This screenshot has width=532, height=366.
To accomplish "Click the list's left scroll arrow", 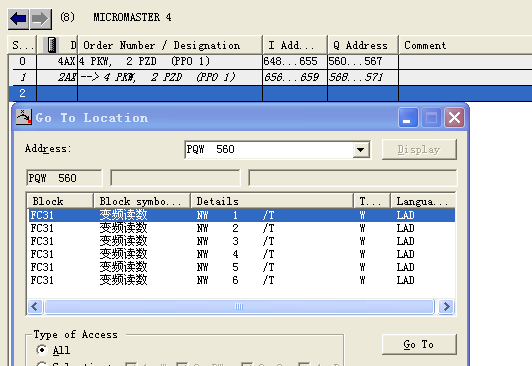I will point(35,307).
